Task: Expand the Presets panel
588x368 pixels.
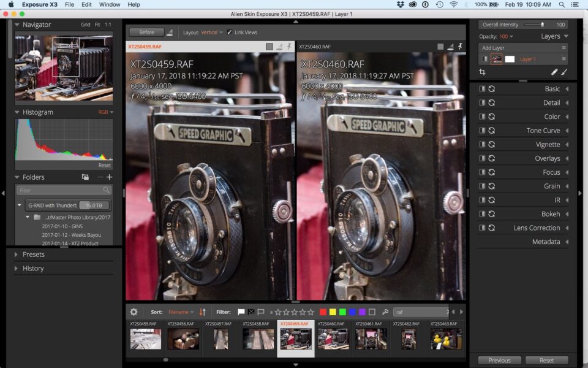Action: pos(16,254)
